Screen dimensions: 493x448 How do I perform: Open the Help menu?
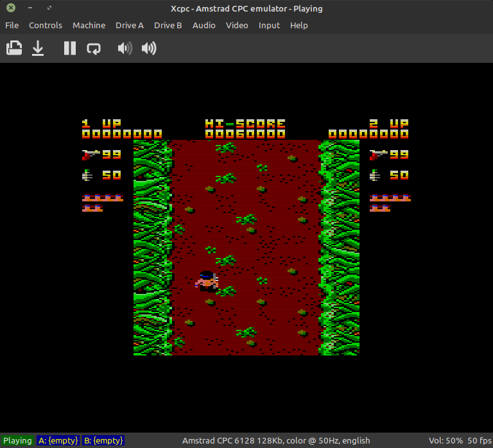[x=299, y=26]
